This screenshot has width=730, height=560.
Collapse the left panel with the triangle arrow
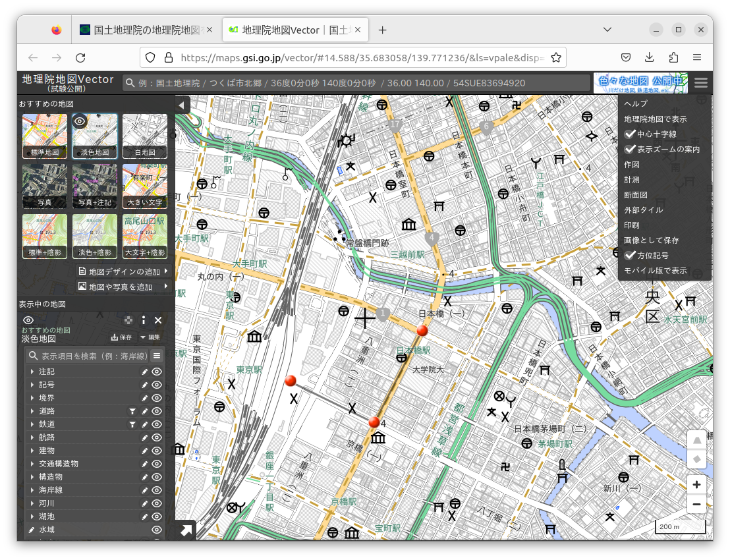182,105
